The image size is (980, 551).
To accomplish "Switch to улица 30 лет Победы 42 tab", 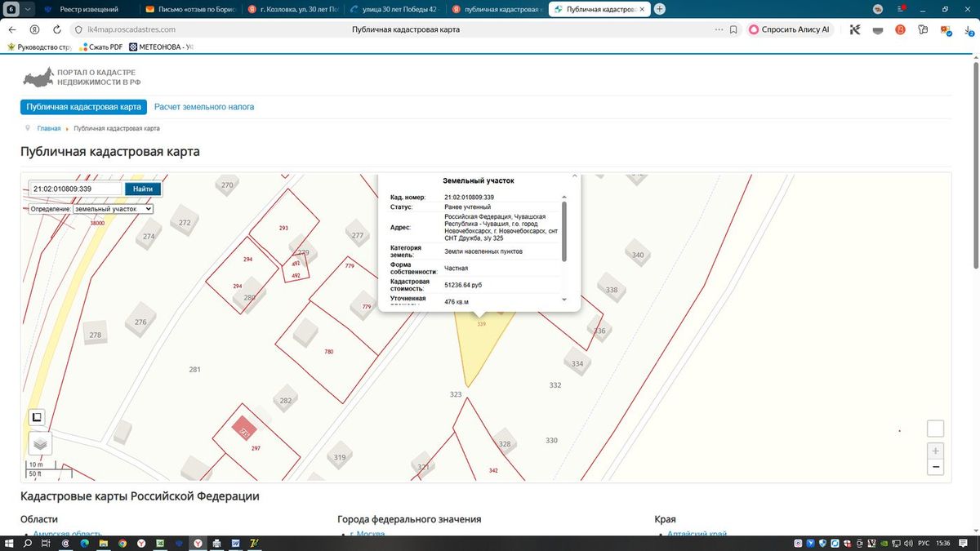I will 395,9.
